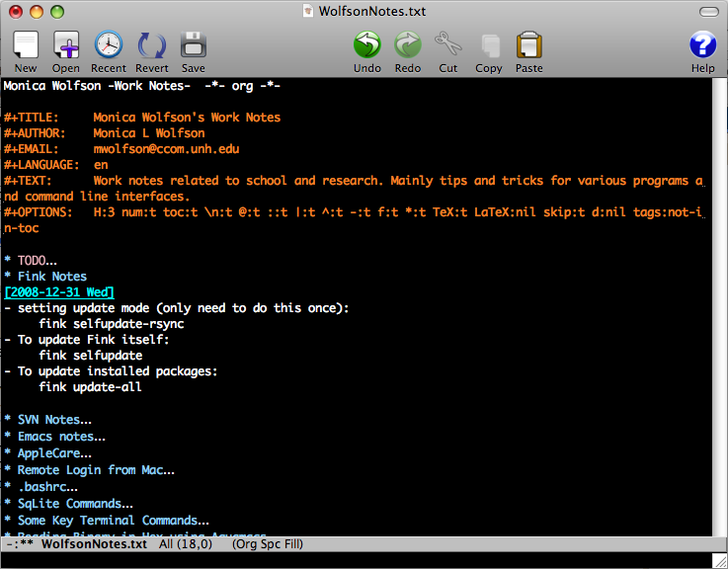Click the #+TITLE: keyword line
This screenshot has width=728, height=569.
[x=142, y=118]
